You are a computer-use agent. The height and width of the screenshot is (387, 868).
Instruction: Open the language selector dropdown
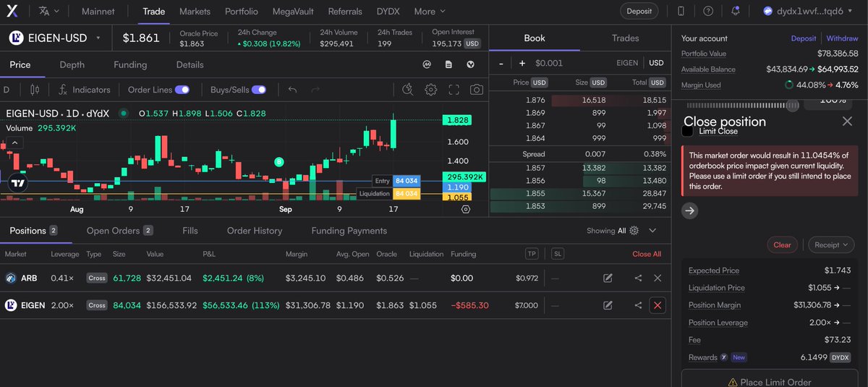pos(50,12)
